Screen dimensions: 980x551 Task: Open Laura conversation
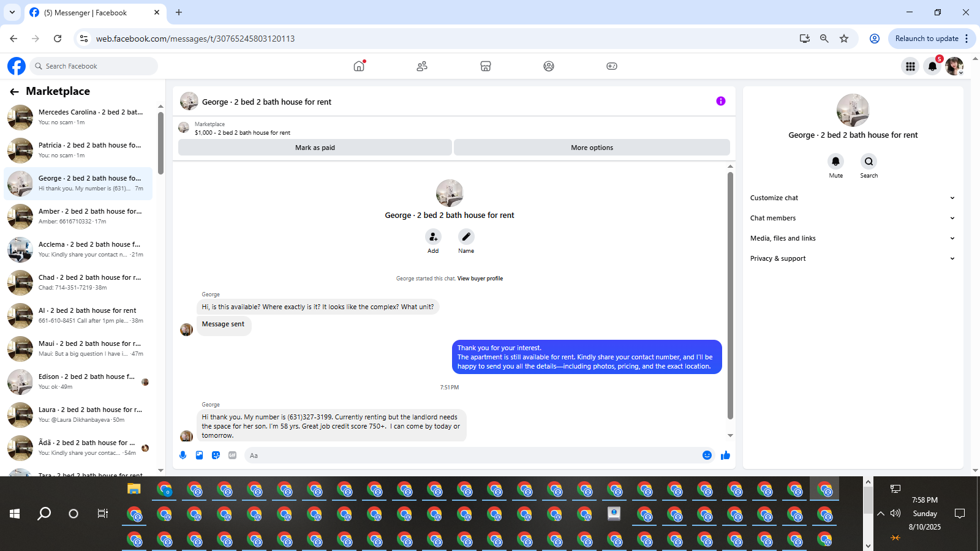[x=78, y=414]
